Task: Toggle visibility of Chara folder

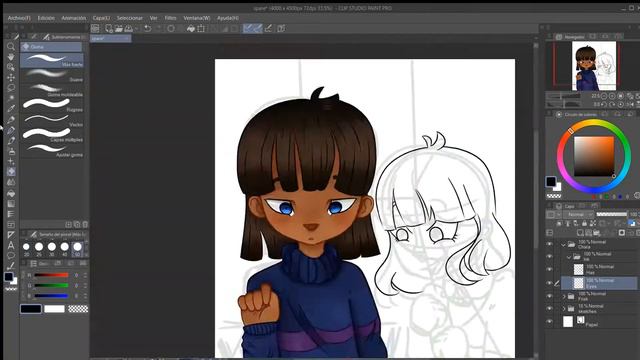Action: tap(549, 244)
